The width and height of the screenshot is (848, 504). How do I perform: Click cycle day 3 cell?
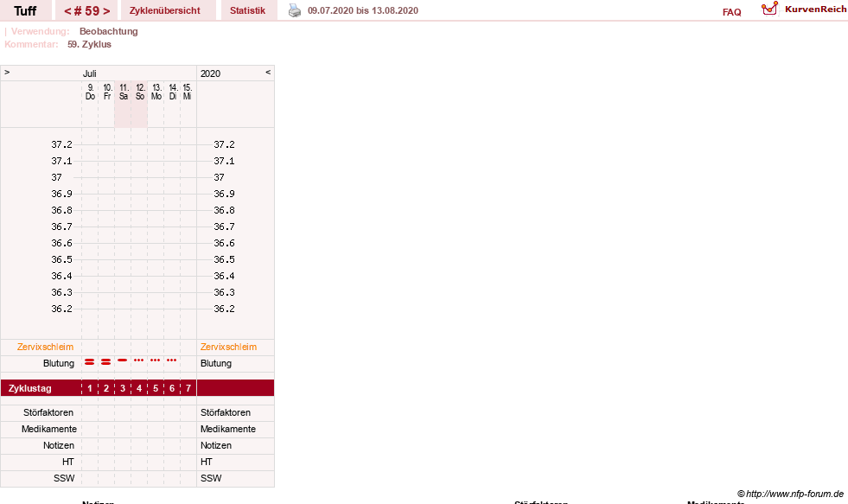(x=123, y=388)
